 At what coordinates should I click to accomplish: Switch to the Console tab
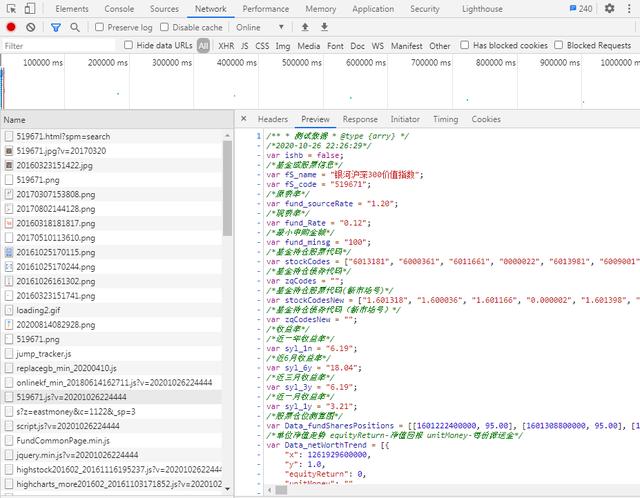point(119,8)
